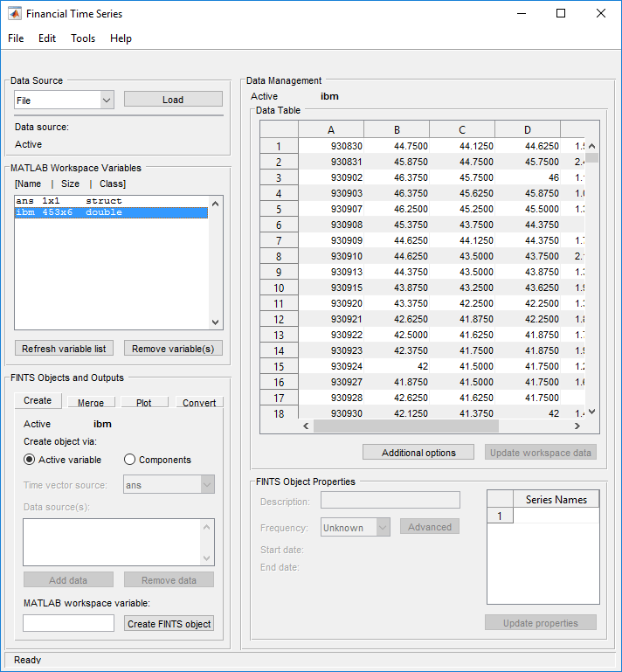Click cell 930830 in Data Table

[331, 146]
